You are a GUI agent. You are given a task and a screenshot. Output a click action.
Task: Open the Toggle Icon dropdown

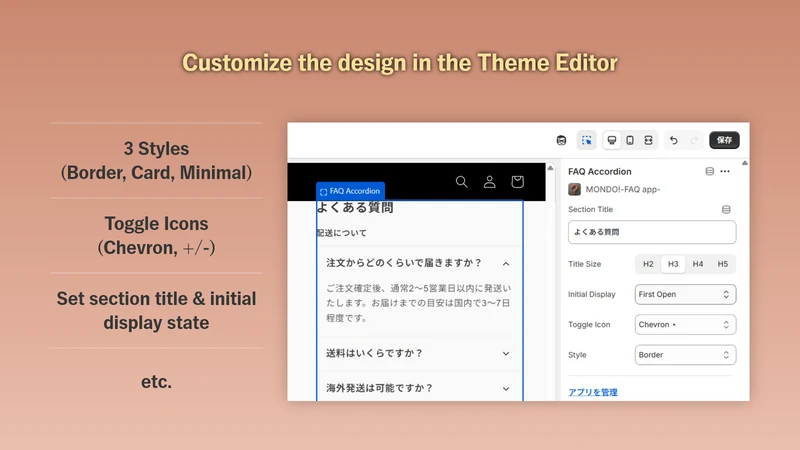point(685,324)
